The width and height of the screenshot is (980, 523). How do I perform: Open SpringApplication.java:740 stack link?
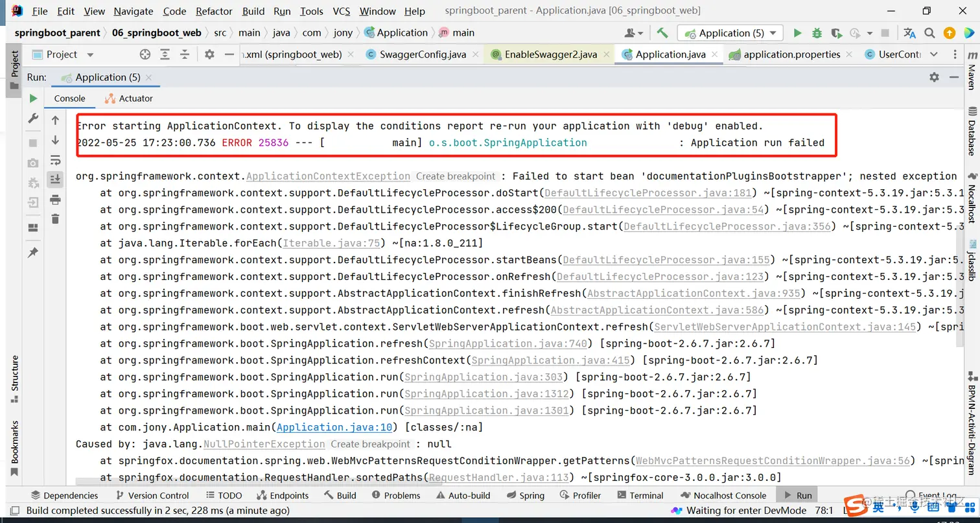coord(508,343)
